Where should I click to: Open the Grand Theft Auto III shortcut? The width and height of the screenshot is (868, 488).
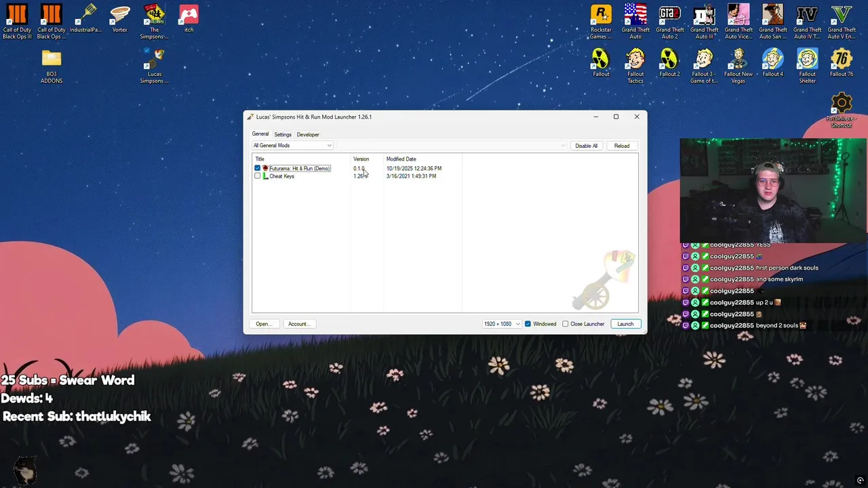(704, 22)
